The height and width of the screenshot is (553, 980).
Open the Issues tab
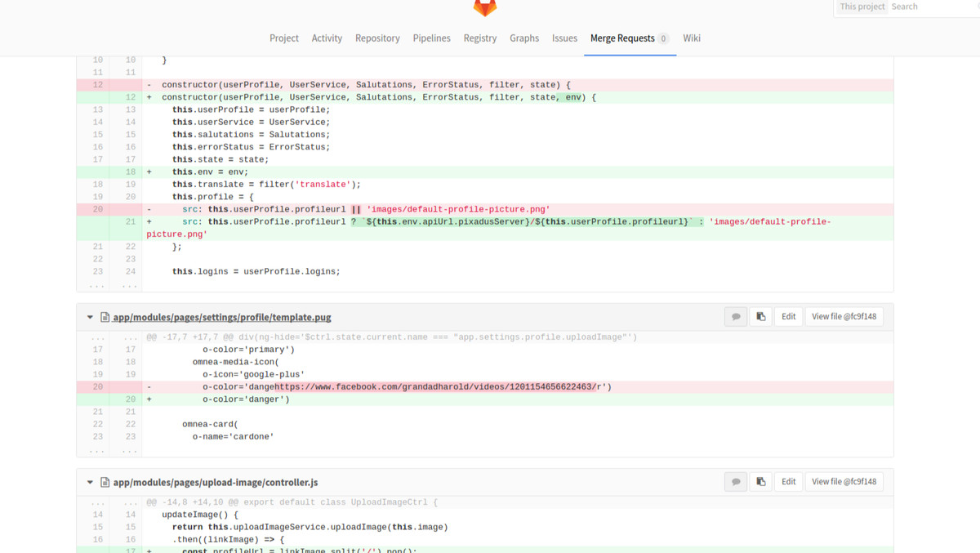point(564,38)
